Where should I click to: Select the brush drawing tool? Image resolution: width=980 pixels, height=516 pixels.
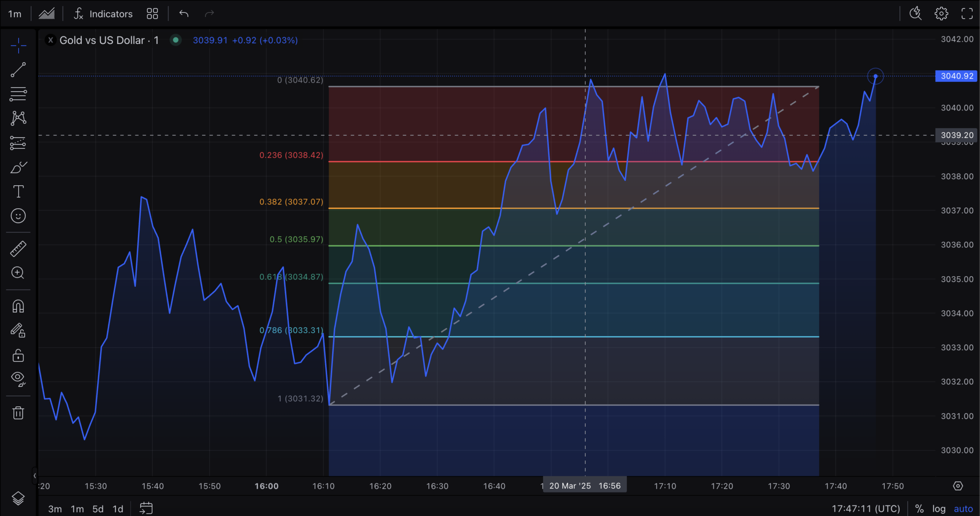(18, 167)
